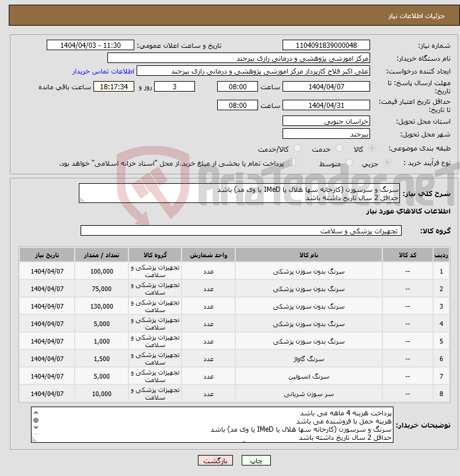Click the general description text area
The height and width of the screenshot is (476, 460).
(239, 193)
